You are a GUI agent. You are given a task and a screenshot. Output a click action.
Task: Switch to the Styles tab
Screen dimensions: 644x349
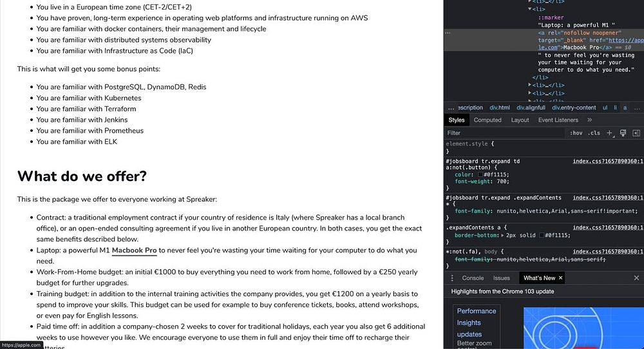457,120
